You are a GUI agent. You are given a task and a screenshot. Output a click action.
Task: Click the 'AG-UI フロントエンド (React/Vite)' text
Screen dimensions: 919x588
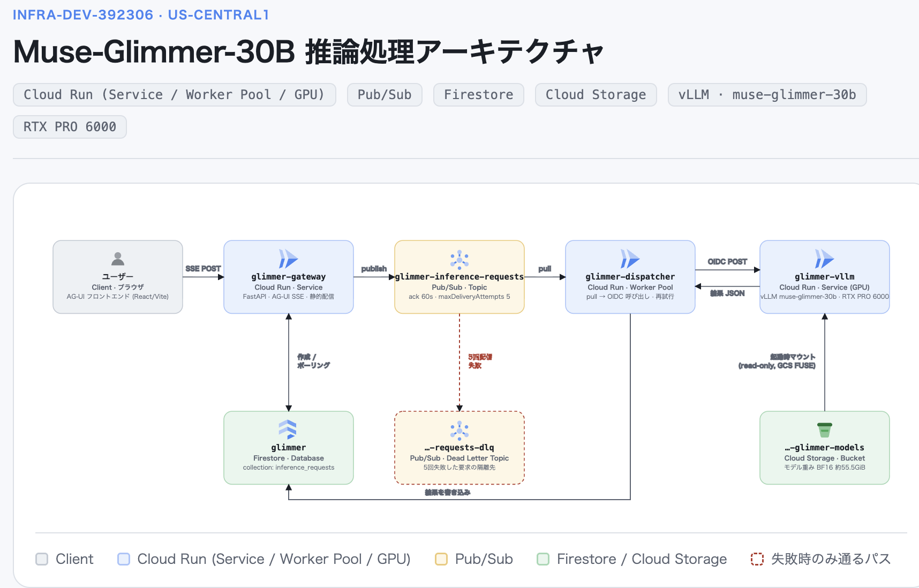[x=118, y=297]
